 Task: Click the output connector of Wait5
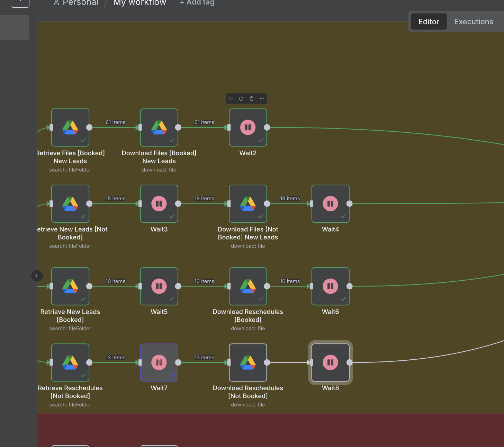178,286
